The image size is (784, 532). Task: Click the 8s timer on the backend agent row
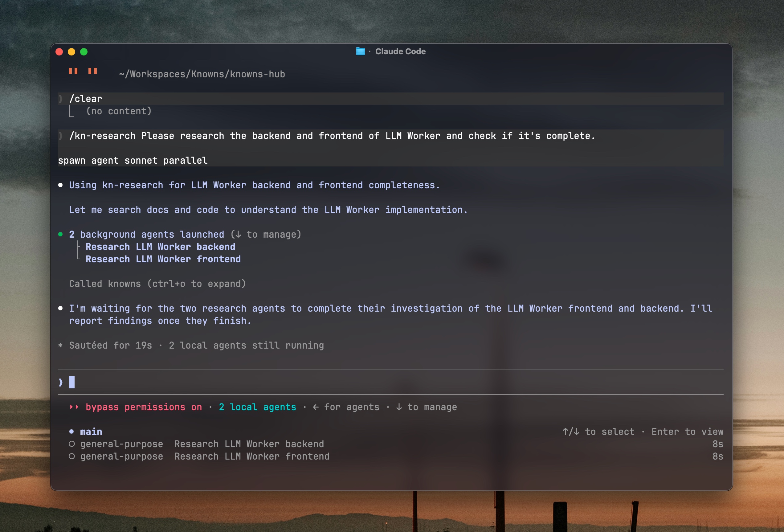(x=718, y=444)
